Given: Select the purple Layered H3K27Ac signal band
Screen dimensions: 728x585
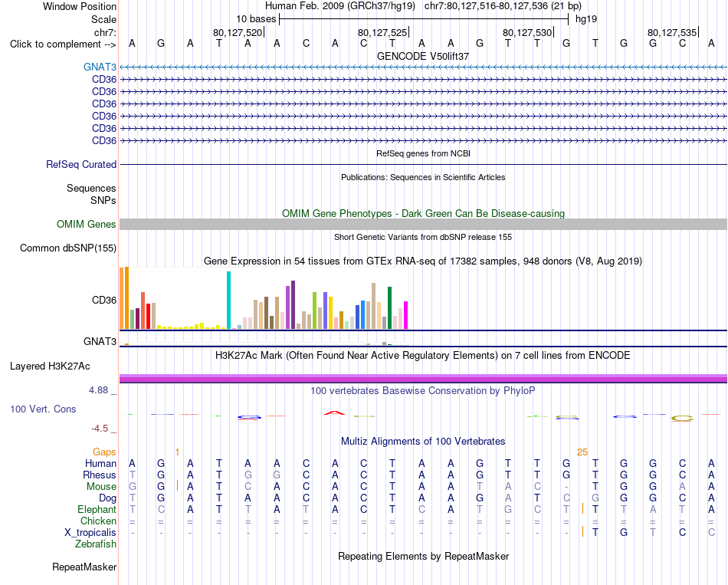Looking at the screenshot, I should pyautogui.click(x=423, y=379).
